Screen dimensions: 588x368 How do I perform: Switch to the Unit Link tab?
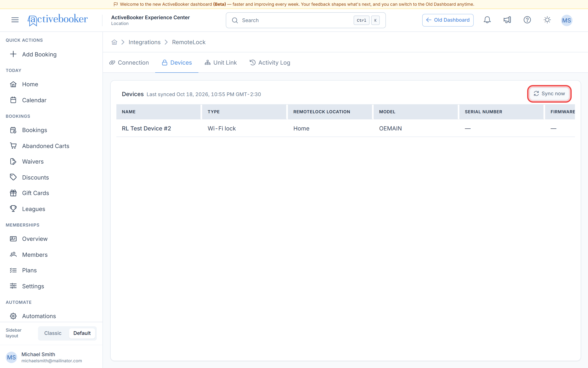point(221,63)
